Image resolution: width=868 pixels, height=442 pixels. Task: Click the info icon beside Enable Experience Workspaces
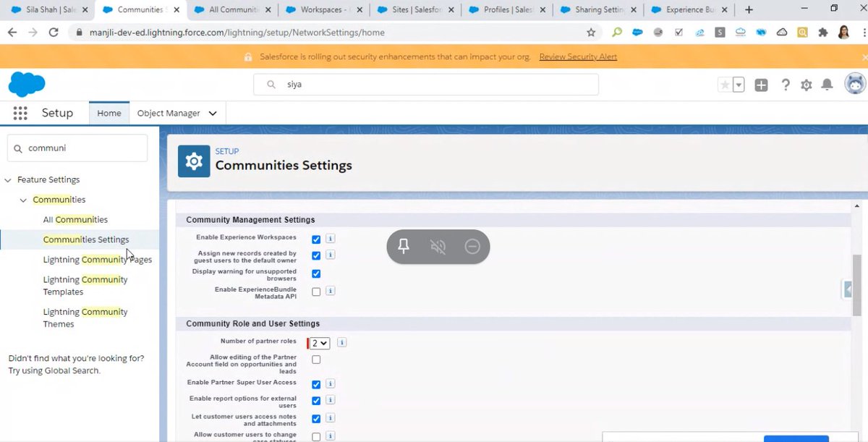click(x=331, y=238)
